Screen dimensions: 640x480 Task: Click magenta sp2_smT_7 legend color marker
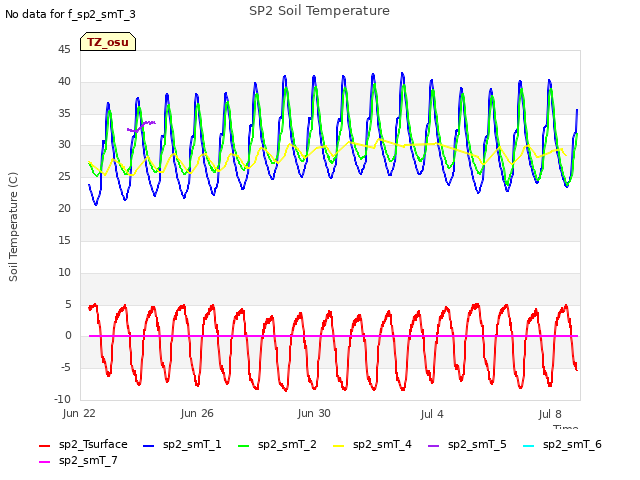click(x=44, y=462)
